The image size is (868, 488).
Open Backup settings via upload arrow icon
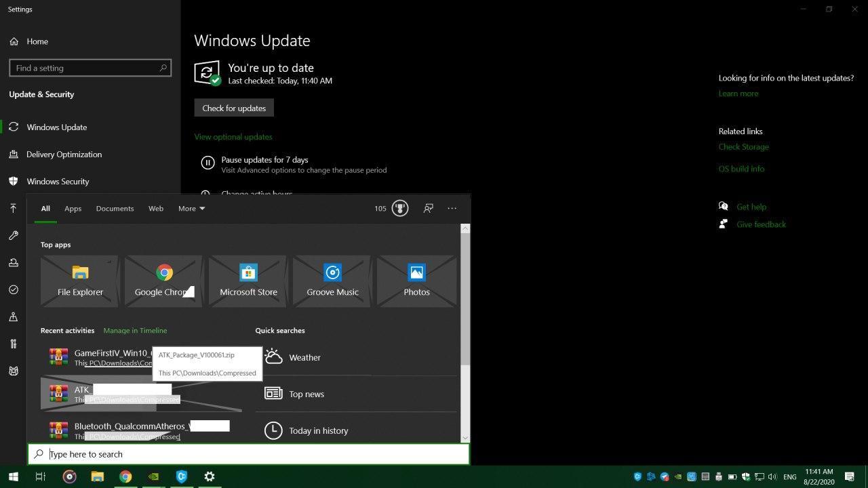(x=13, y=208)
